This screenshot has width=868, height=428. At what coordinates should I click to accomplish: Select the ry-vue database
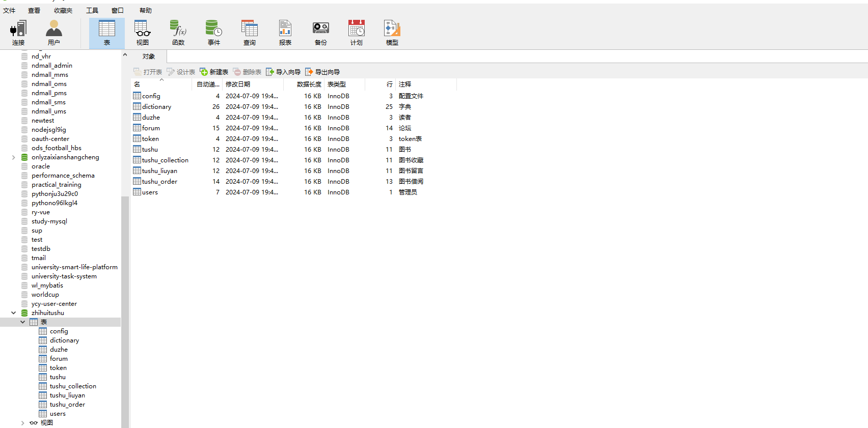click(41, 212)
